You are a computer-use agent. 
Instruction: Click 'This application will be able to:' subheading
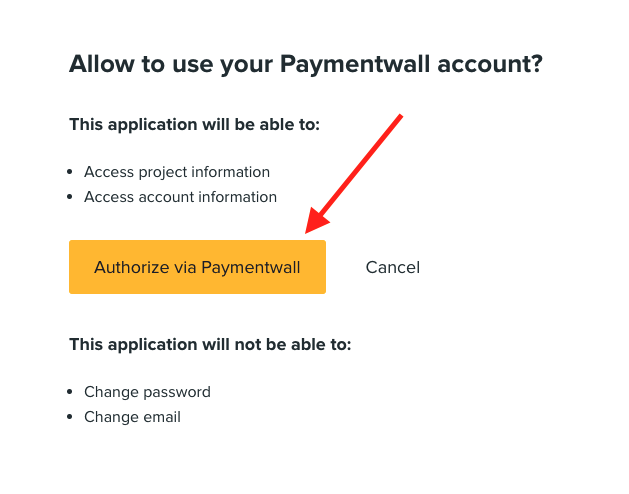pos(195,124)
